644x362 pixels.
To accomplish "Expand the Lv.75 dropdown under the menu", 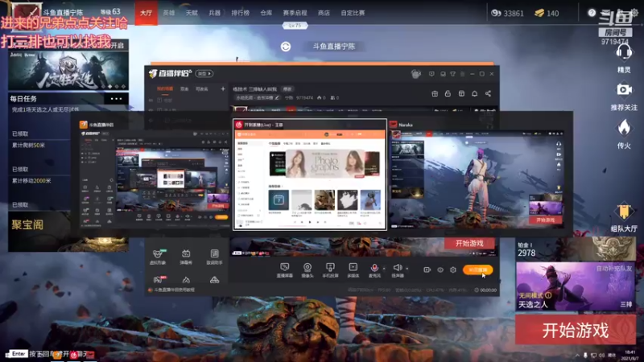I will [295, 26].
